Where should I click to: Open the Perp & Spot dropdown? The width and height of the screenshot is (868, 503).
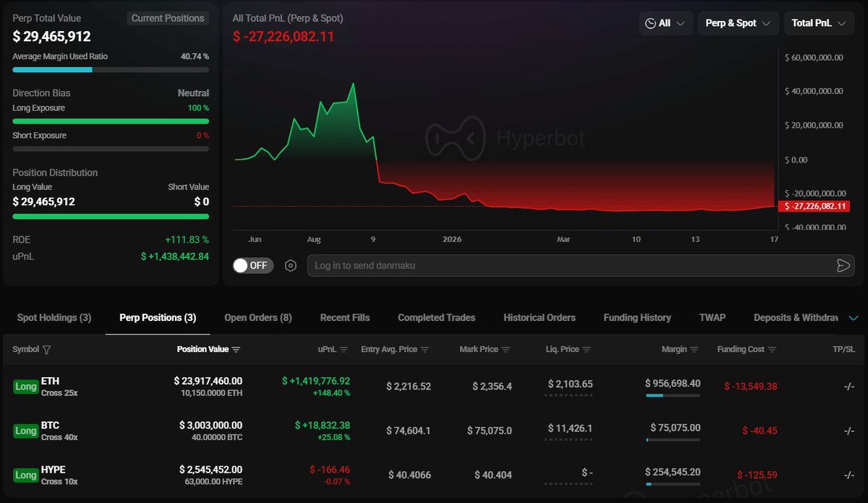click(x=738, y=23)
